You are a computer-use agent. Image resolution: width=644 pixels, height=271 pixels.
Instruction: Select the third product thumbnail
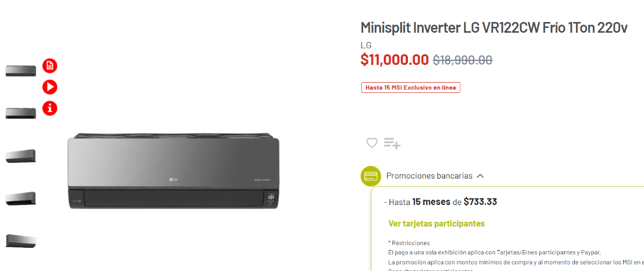coord(21,156)
